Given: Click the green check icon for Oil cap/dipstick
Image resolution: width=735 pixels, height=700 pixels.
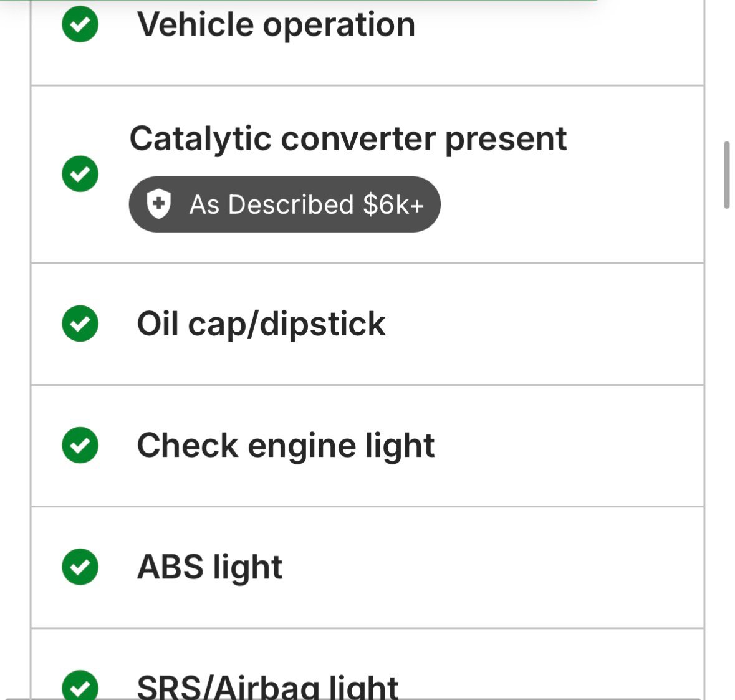Looking at the screenshot, I should (x=80, y=324).
